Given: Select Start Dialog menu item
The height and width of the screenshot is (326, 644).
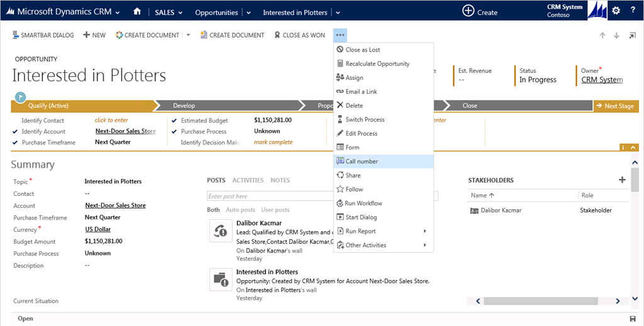Looking at the screenshot, I should point(383,217).
